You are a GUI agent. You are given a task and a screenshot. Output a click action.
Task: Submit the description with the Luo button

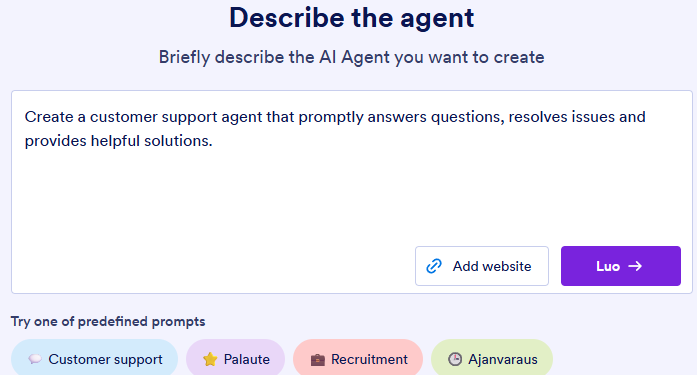click(621, 266)
